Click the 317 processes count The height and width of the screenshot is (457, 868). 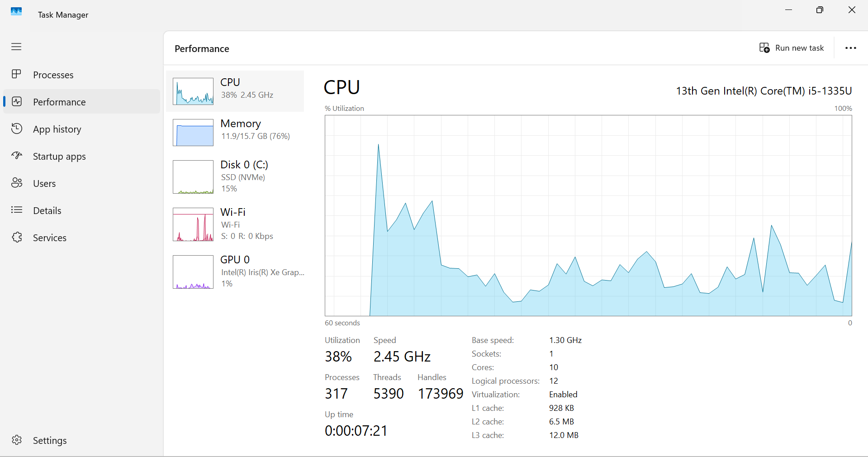(x=336, y=394)
